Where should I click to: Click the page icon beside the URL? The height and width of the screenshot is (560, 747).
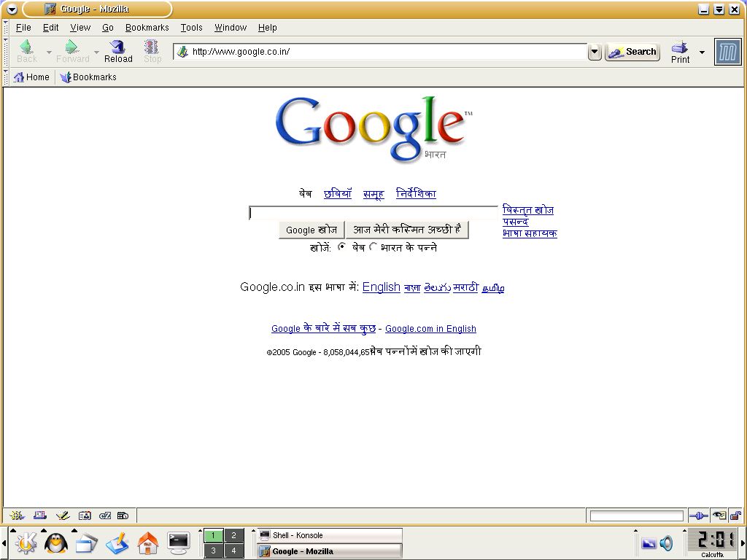click(182, 52)
